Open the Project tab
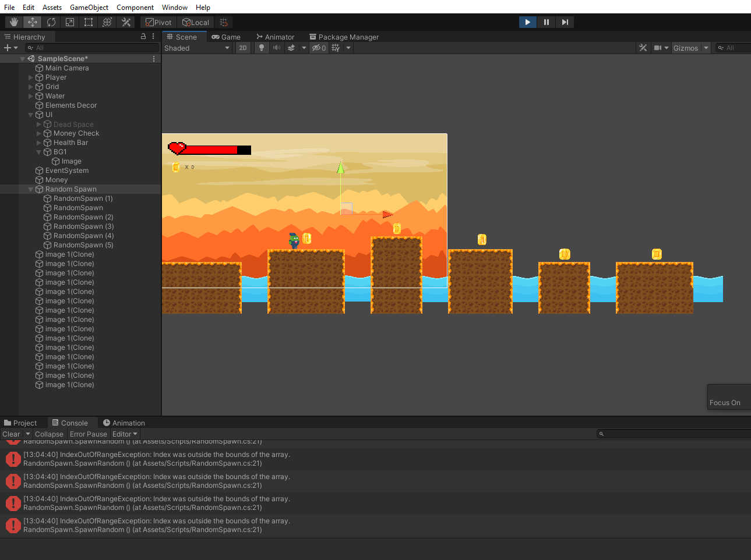Image resolution: width=751 pixels, height=560 pixels. 20,423
